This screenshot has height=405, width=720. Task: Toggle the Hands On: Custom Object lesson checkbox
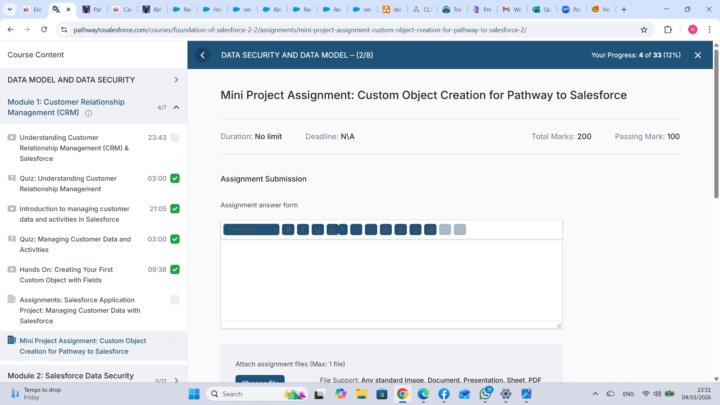(175, 269)
